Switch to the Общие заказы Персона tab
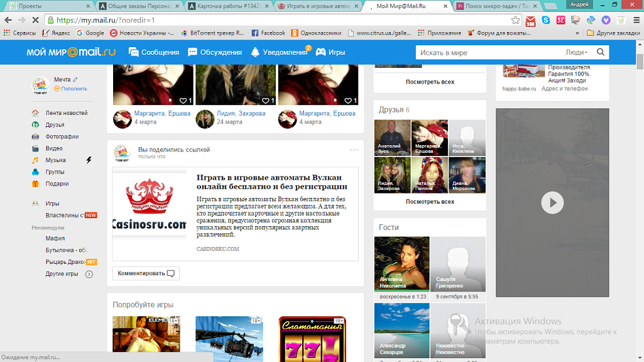 (139, 6)
